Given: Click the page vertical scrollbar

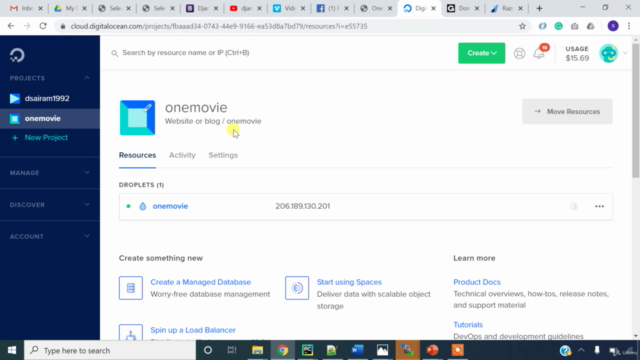Looking at the screenshot, I should (x=636, y=110).
